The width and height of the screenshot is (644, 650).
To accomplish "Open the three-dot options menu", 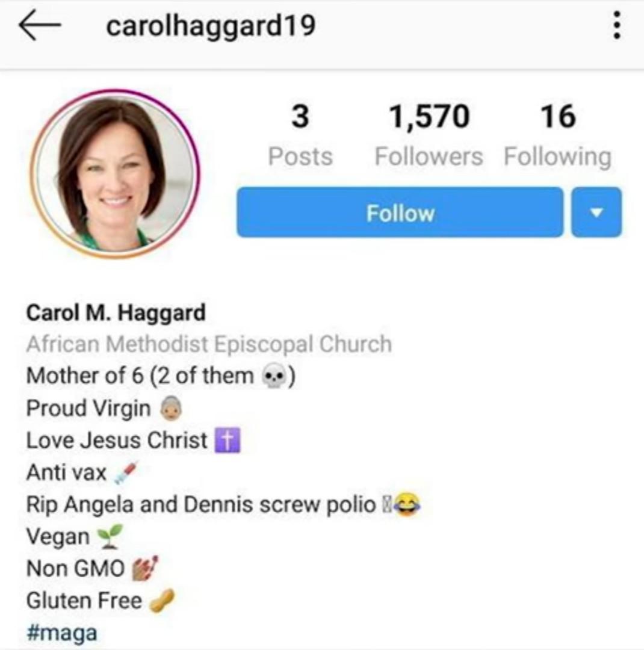I will [617, 25].
